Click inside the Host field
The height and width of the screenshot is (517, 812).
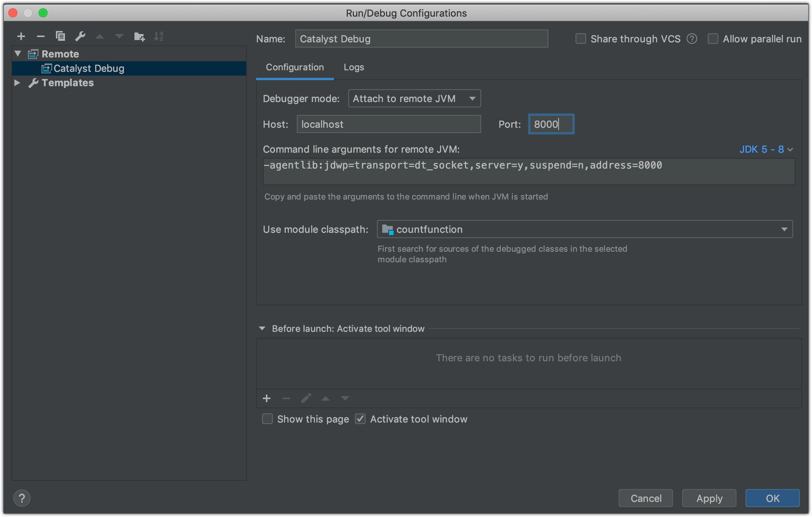coord(389,124)
